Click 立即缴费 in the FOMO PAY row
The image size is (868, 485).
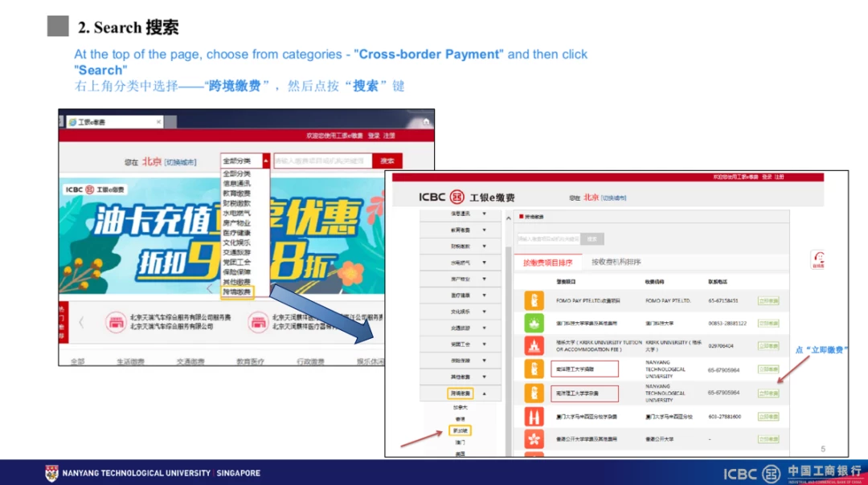[768, 301]
